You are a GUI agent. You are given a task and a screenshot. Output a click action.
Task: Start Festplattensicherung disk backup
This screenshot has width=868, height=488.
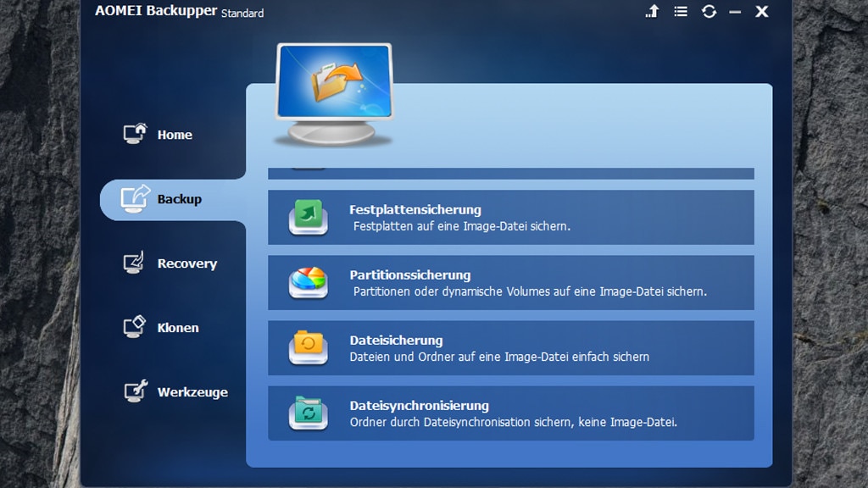[511, 218]
